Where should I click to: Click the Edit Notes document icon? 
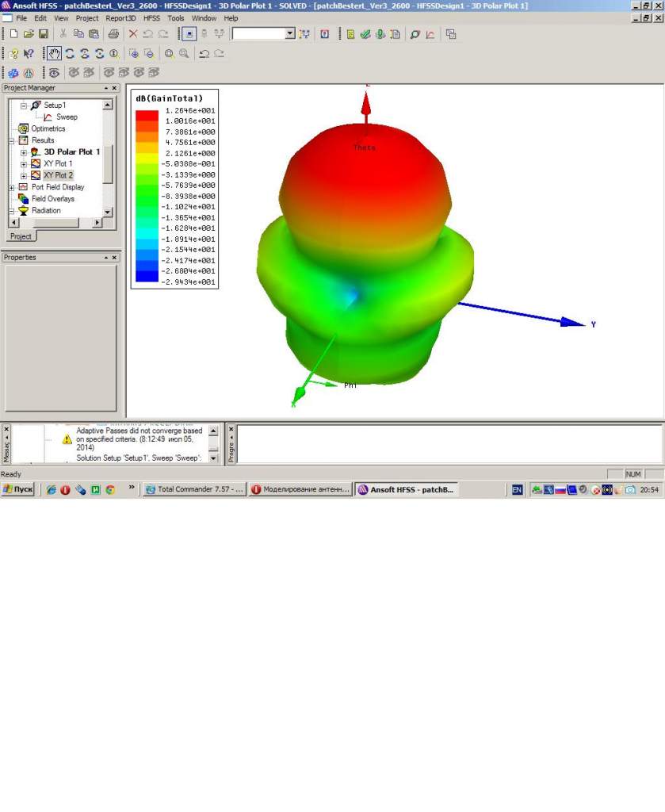[x=395, y=34]
